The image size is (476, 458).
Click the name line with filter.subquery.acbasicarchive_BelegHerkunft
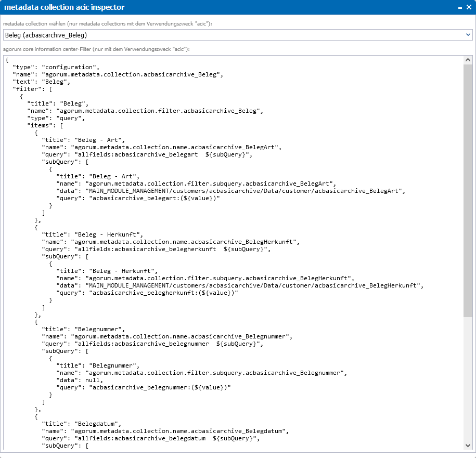tap(205, 278)
